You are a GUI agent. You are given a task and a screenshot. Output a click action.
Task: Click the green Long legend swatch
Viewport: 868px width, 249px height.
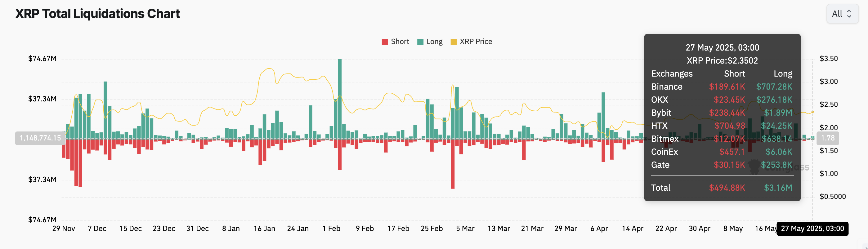coord(420,42)
